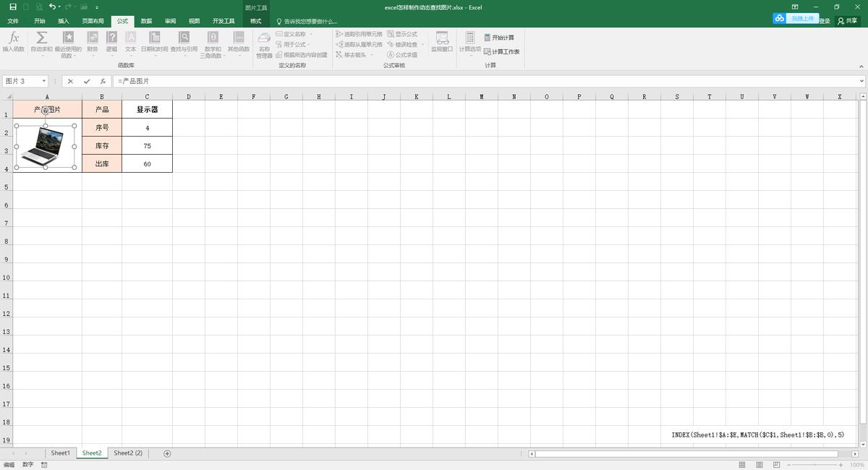Click the zoom in plus button
The image size is (868, 470).
pyautogui.click(x=841, y=465)
